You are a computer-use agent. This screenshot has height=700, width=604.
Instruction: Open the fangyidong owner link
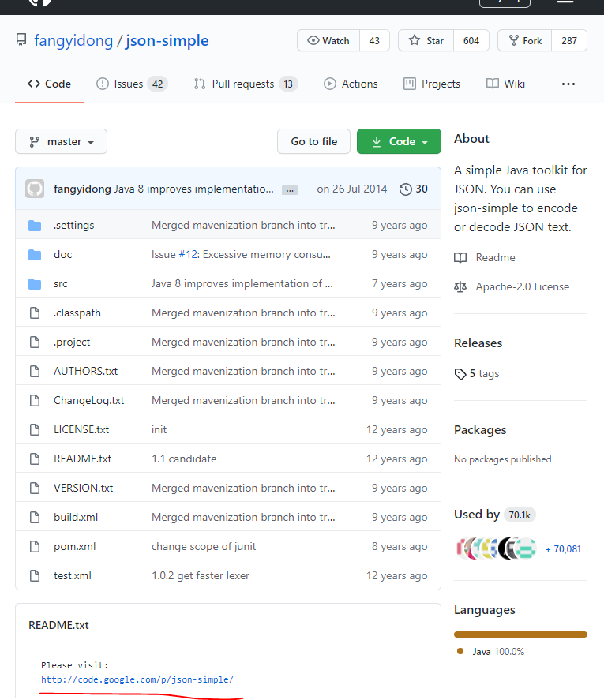coord(73,40)
